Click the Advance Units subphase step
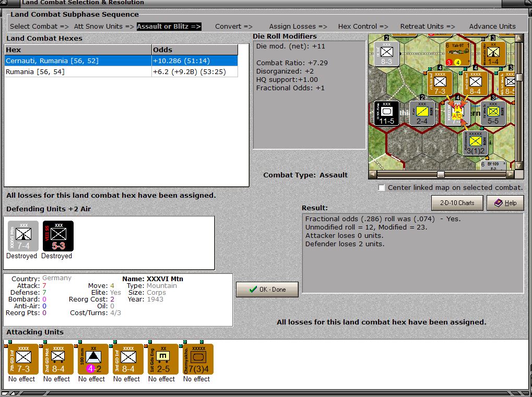 [x=492, y=26]
